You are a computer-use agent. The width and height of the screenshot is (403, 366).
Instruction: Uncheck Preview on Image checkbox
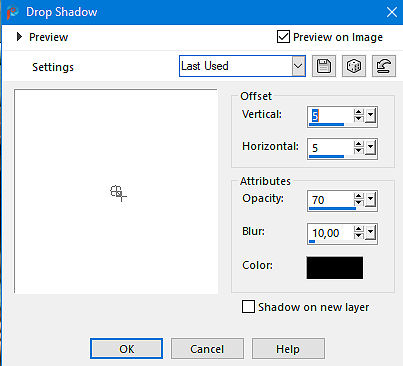(283, 37)
